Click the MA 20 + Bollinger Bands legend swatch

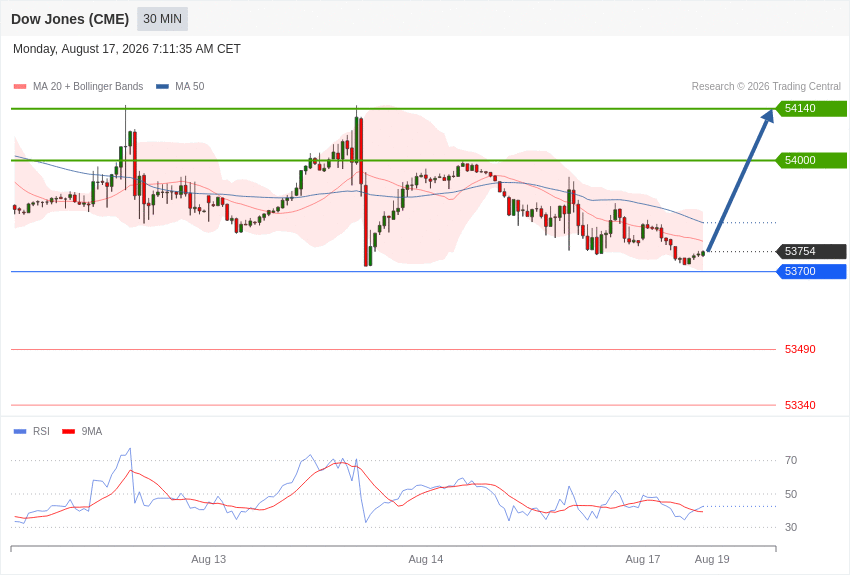[20, 87]
